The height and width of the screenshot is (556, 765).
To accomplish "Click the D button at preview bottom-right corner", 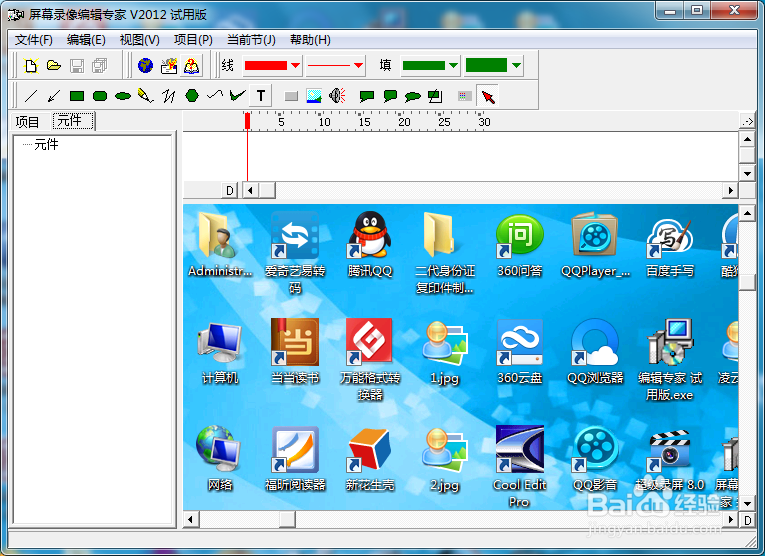I will (747, 520).
